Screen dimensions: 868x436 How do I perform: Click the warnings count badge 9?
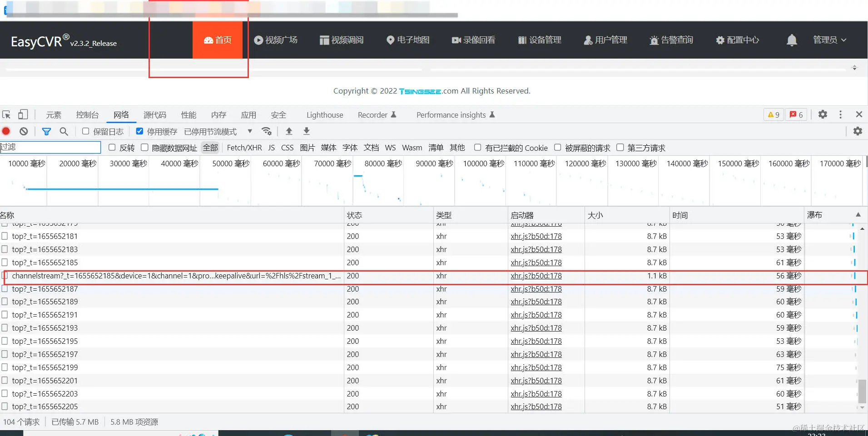tap(774, 114)
